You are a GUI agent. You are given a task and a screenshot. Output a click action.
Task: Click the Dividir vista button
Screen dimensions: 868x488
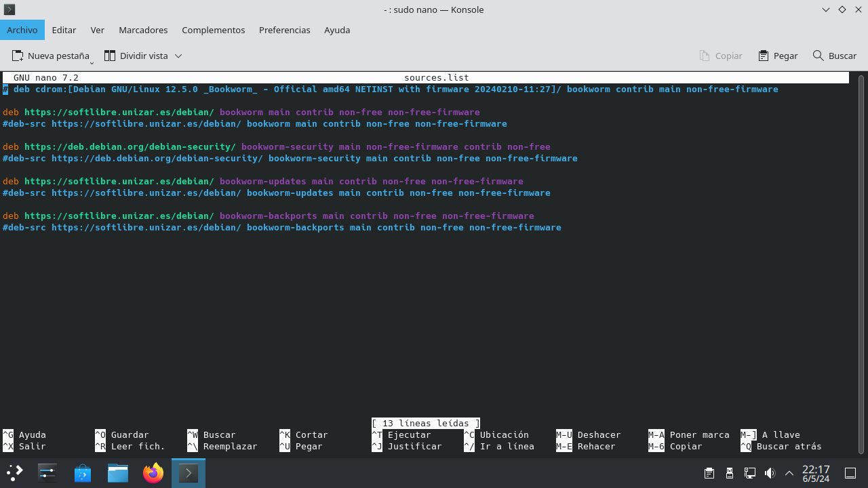pos(136,56)
